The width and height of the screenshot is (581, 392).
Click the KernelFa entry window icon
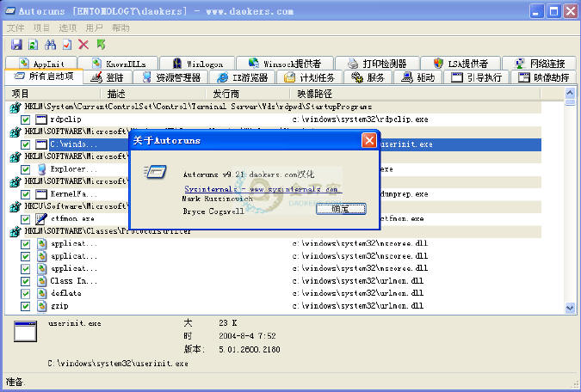(41, 194)
